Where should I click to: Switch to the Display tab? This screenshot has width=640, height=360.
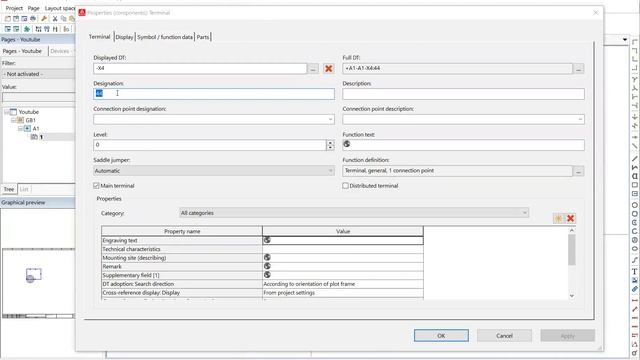[x=124, y=37]
